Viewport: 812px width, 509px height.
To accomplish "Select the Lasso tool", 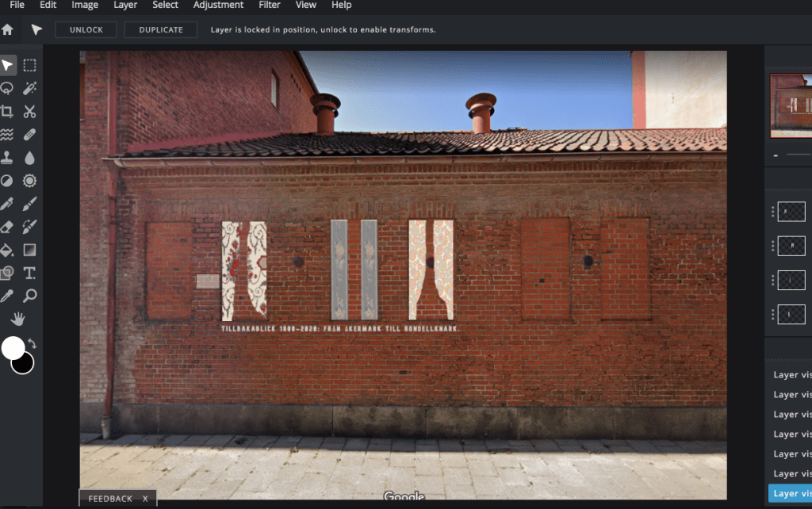I will pos(7,88).
